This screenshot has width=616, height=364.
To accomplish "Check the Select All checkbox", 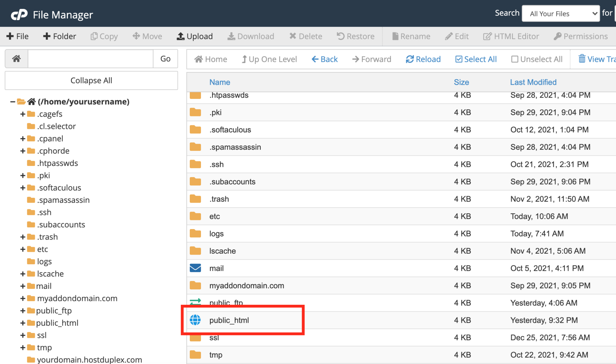I will [x=458, y=59].
